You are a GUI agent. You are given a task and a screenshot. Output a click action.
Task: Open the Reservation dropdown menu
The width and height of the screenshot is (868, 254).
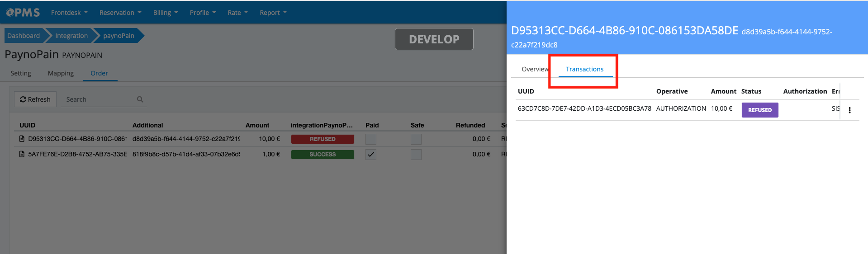[x=120, y=13]
